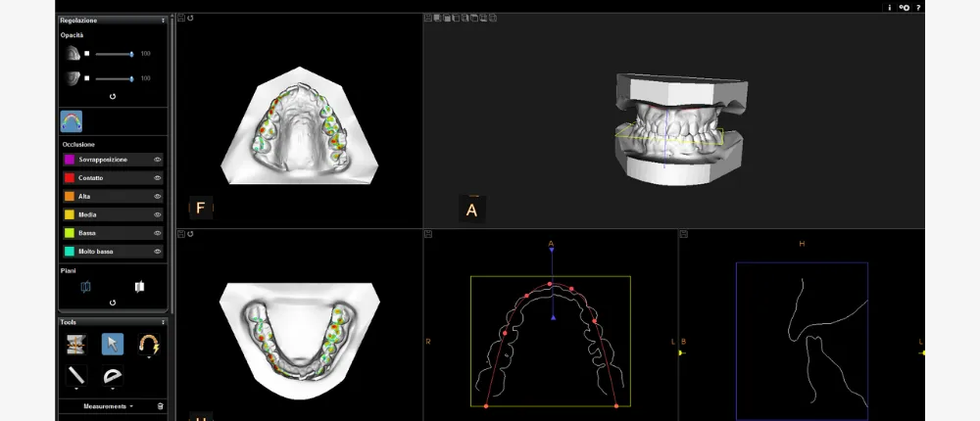
Task: Collapse the Regolazione panel
Action: click(163, 20)
